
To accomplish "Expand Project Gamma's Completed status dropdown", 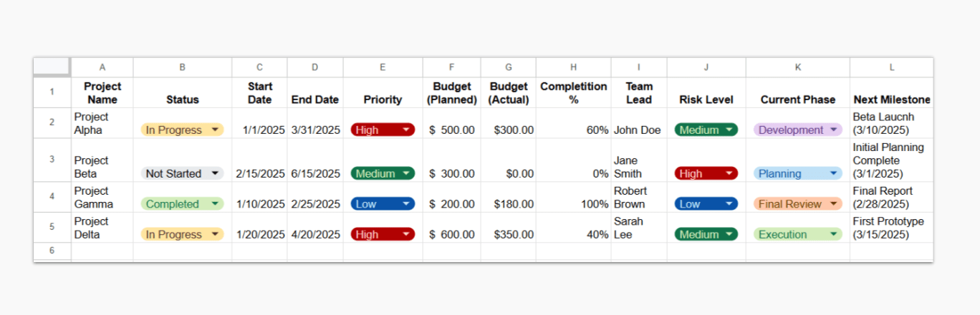I will pos(182,204).
